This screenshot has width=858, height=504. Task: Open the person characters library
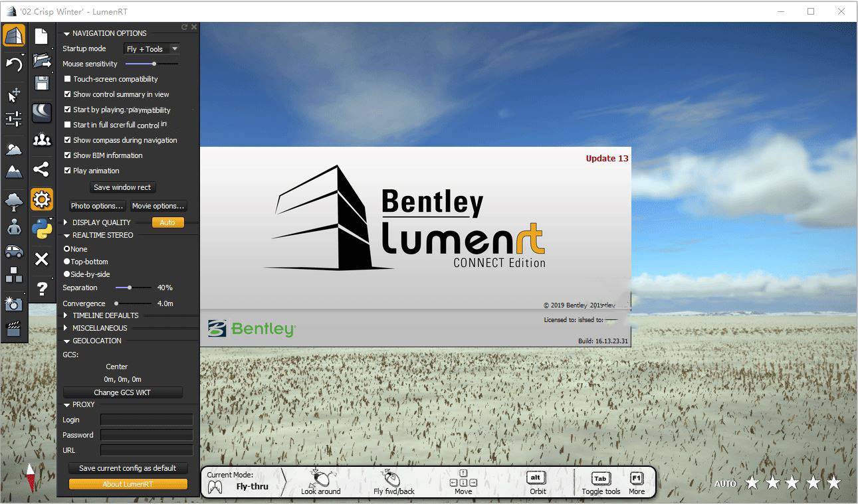14,226
